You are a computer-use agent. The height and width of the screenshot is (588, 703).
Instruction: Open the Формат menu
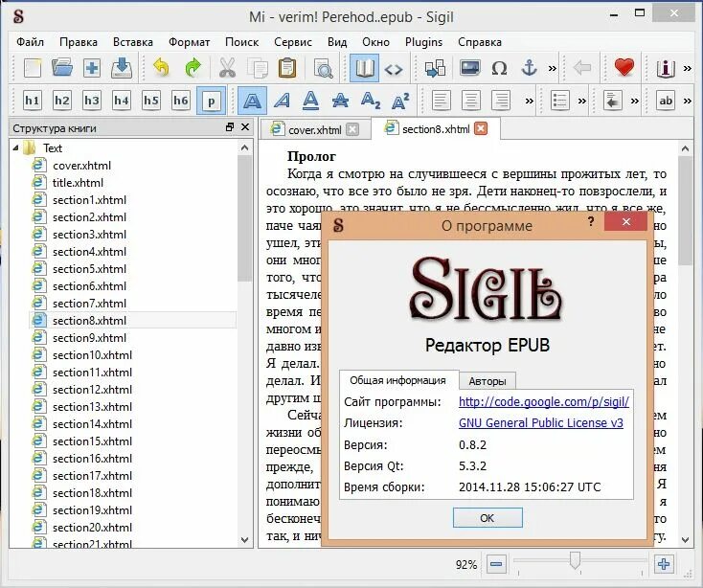pos(190,42)
